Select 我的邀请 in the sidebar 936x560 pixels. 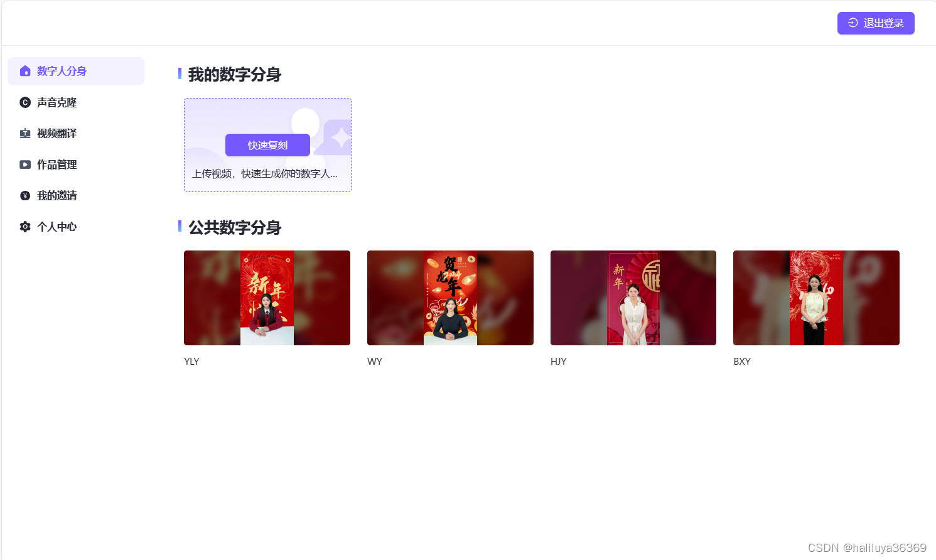pos(76,195)
